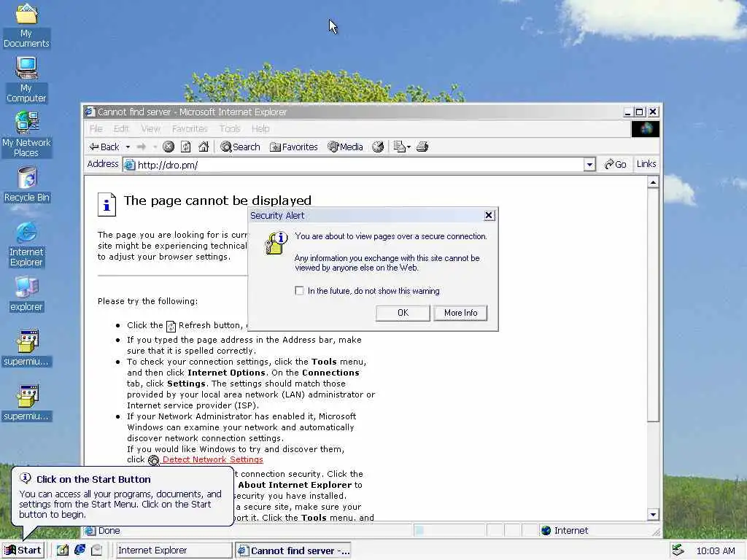Select the upper supermiu... desktop icon

coord(26,348)
